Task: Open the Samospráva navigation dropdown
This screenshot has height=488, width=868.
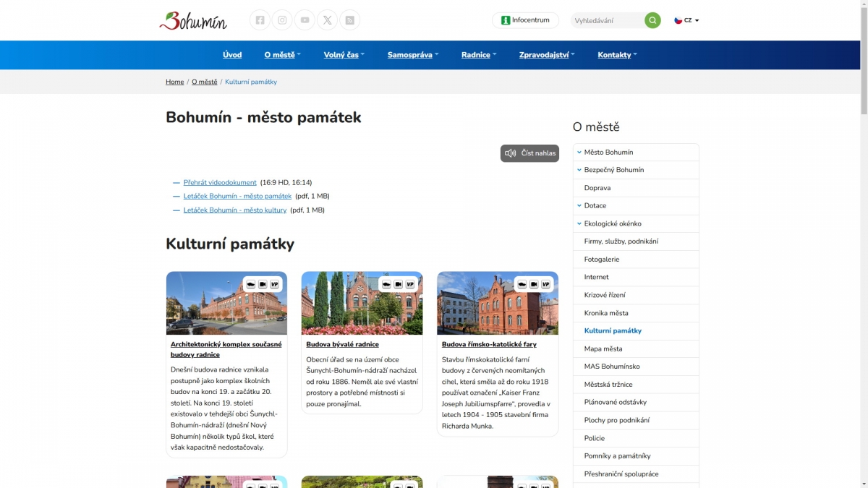Action: [413, 55]
